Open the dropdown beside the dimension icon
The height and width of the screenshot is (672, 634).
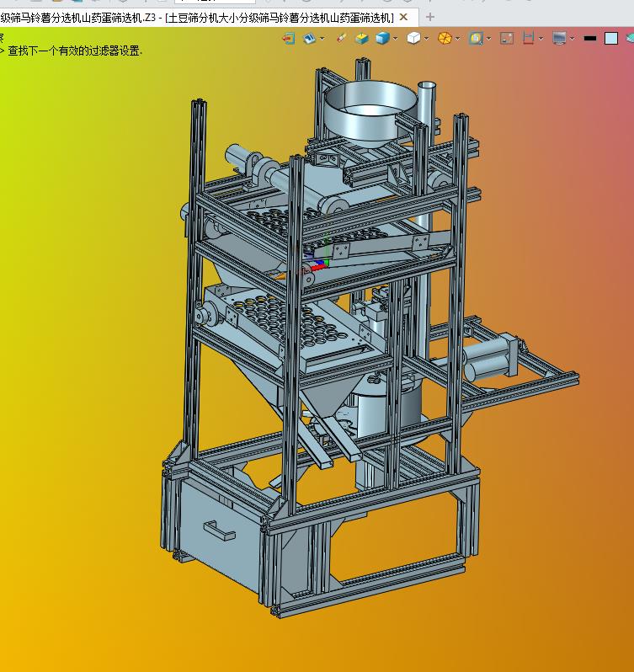pyautogui.click(x=541, y=39)
